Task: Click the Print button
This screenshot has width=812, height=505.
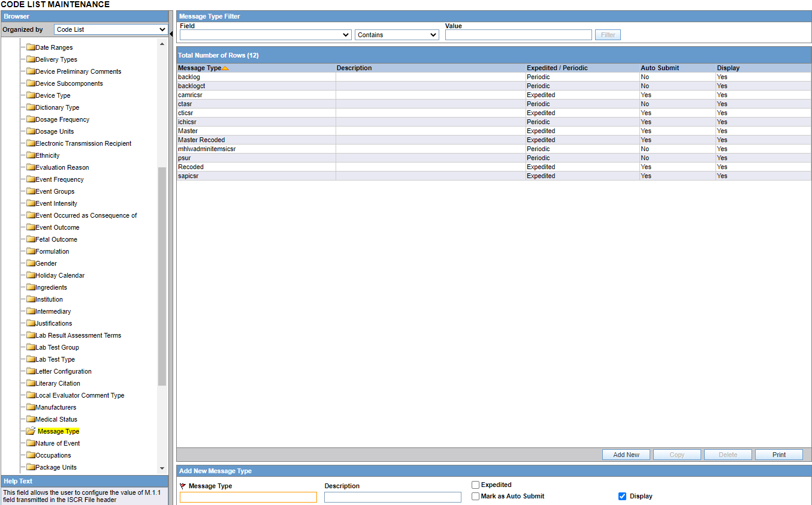Action: (778, 454)
